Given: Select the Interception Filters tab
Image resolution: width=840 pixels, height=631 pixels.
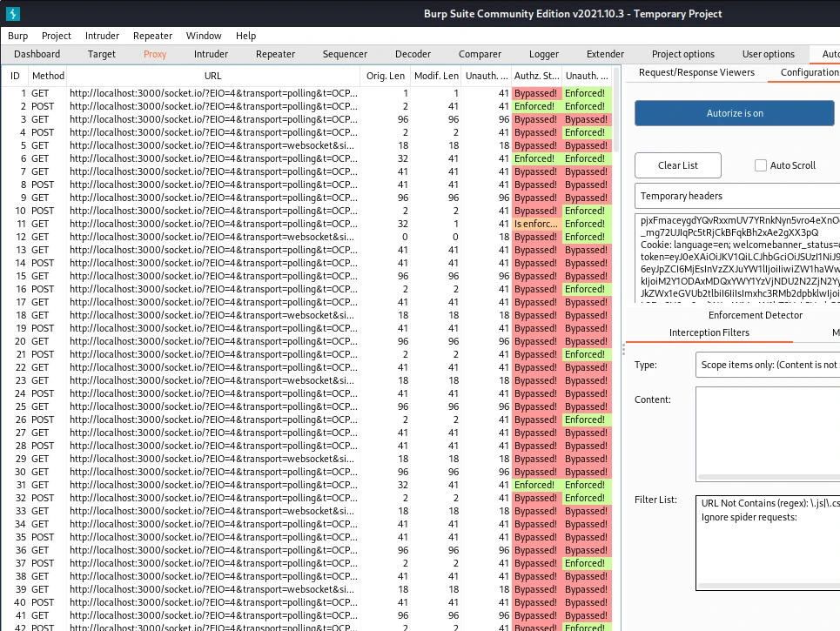Looking at the screenshot, I should [709, 332].
